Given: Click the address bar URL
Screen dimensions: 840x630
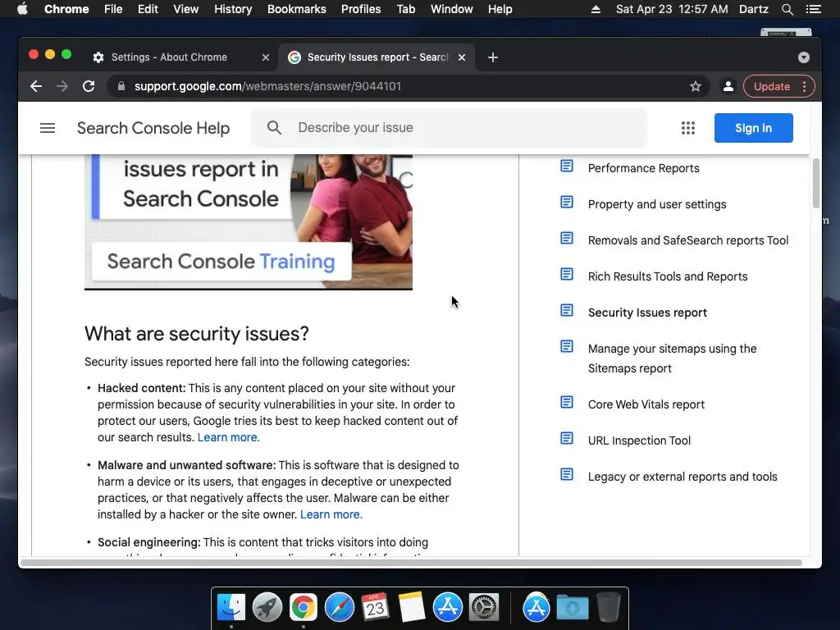Looking at the screenshot, I should (268, 86).
